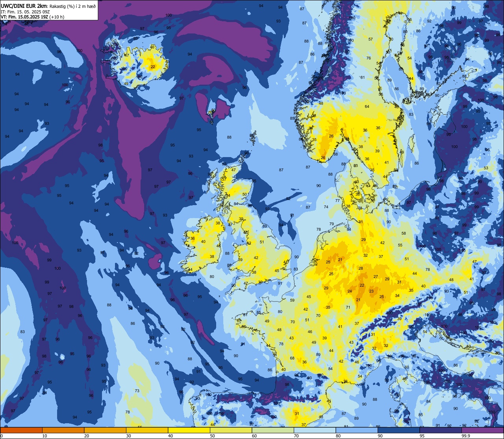This screenshot has width=504, height=439.
Task: Select the gold 30–40 legend swatch
Action: [x=147, y=430]
